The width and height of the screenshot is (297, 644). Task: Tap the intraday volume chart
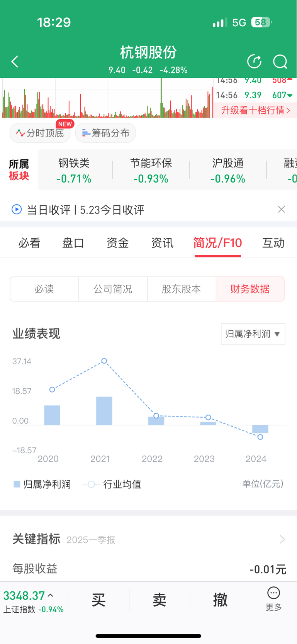pyautogui.click(x=107, y=98)
